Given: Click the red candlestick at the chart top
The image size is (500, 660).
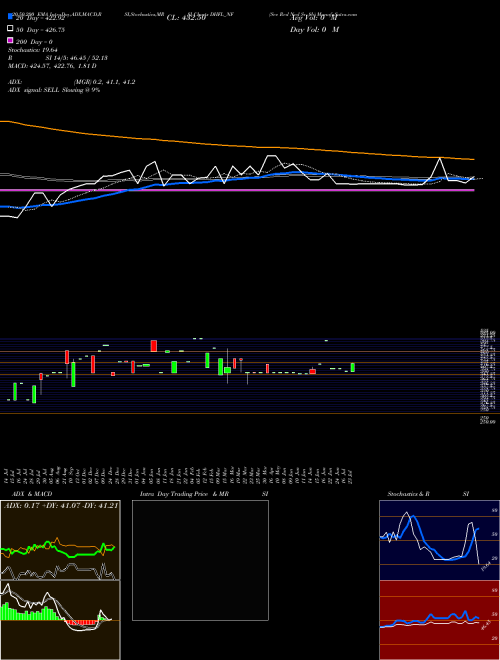Looking at the screenshot, I should [x=154, y=346].
